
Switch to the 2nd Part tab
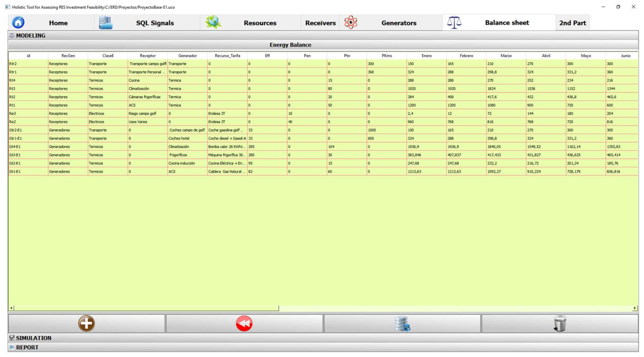click(573, 23)
